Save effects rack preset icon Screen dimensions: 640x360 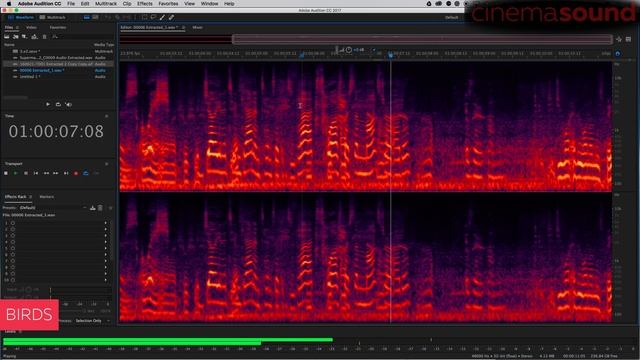pyautogui.click(x=93, y=208)
